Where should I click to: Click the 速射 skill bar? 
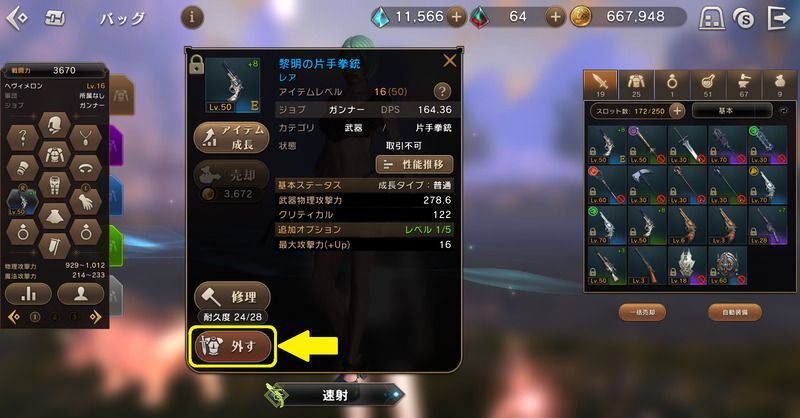coord(335,395)
